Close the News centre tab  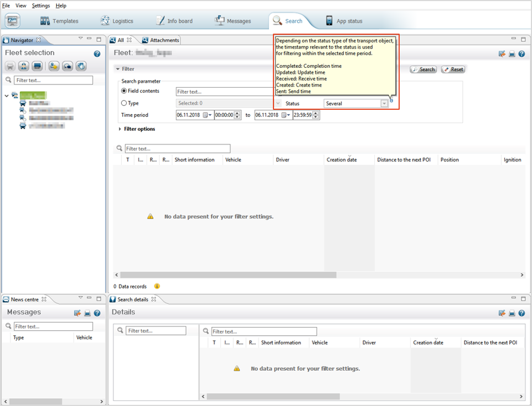tap(44, 299)
